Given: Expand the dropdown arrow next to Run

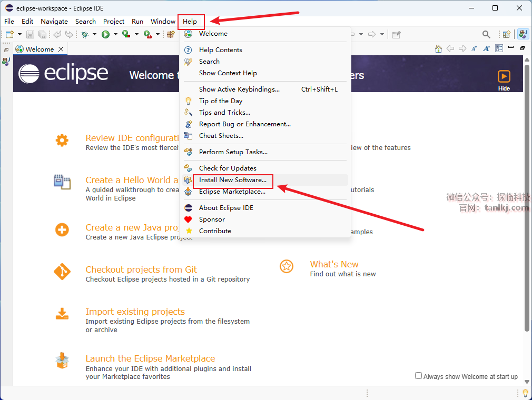Looking at the screenshot, I should (x=115, y=34).
